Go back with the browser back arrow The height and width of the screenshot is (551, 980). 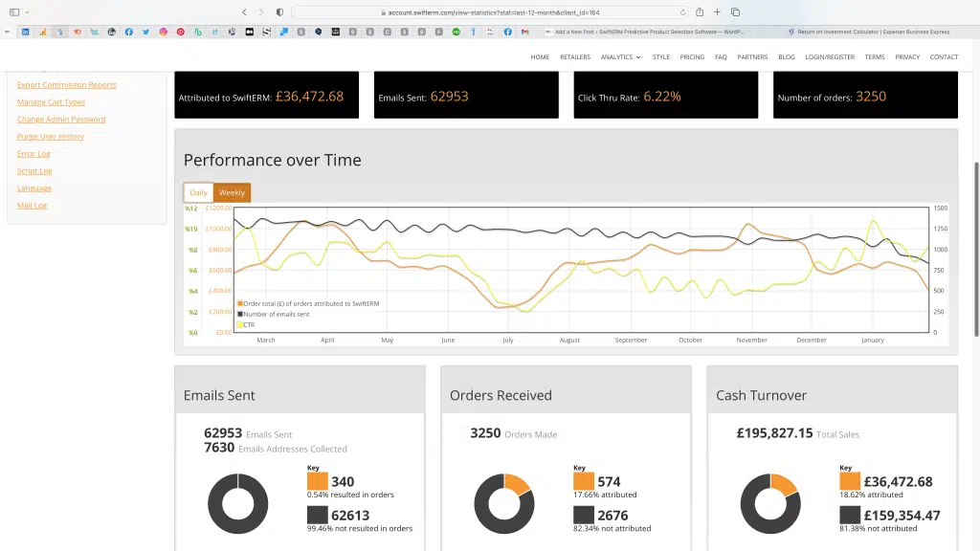click(244, 11)
